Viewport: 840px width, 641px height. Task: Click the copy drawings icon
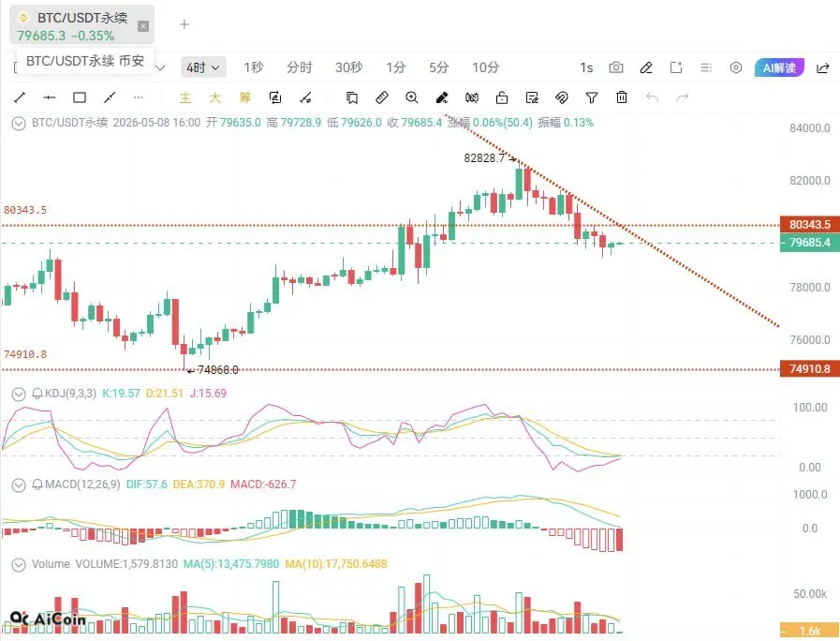pyautogui.click(x=352, y=97)
